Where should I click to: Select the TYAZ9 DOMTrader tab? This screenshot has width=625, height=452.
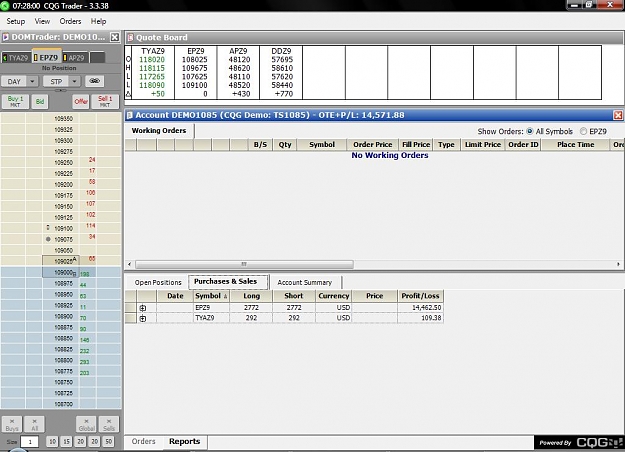point(16,58)
